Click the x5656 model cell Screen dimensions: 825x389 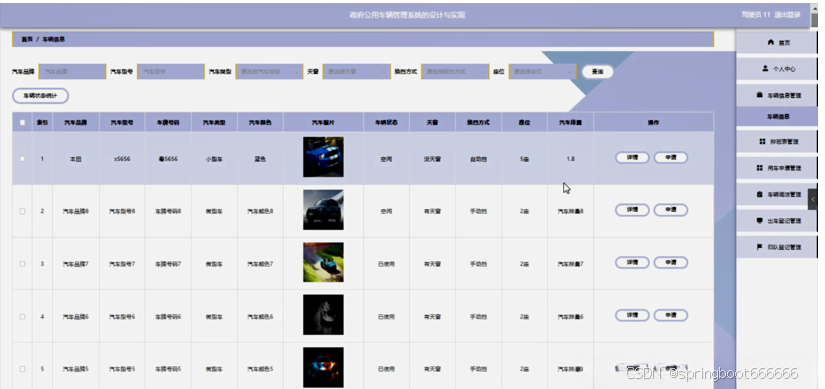[122, 159]
